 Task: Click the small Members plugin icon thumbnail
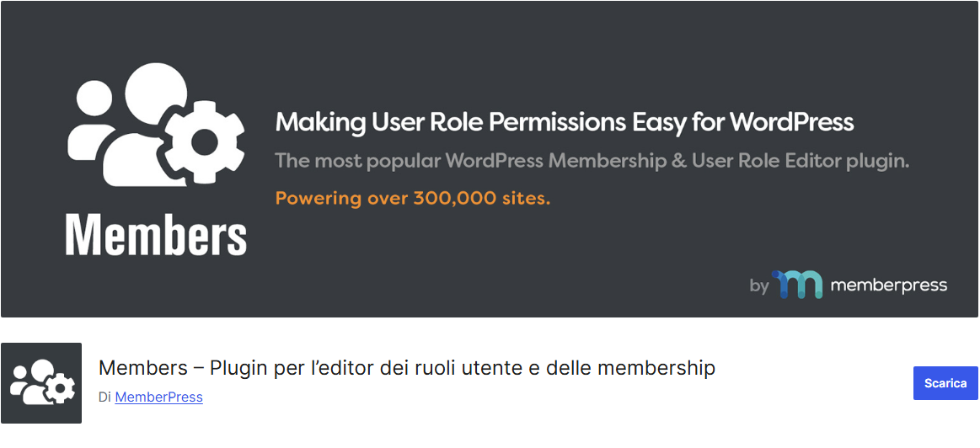click(x=41, y=382)
